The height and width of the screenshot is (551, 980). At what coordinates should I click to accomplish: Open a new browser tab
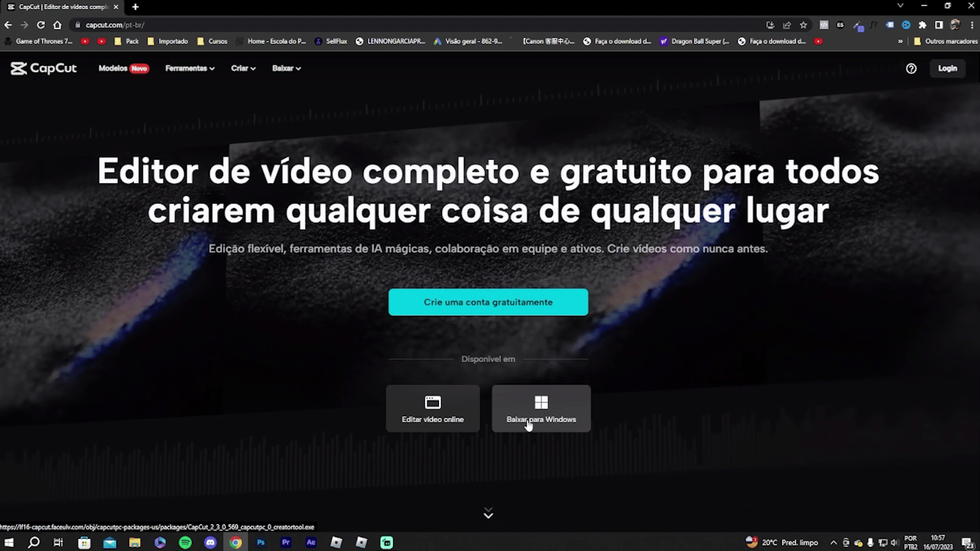point(135,7)
